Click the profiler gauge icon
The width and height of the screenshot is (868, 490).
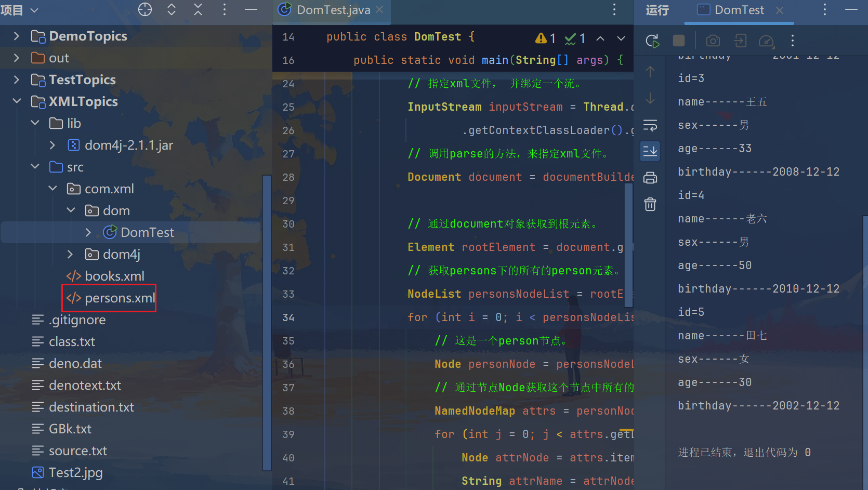tap(766, 41)
